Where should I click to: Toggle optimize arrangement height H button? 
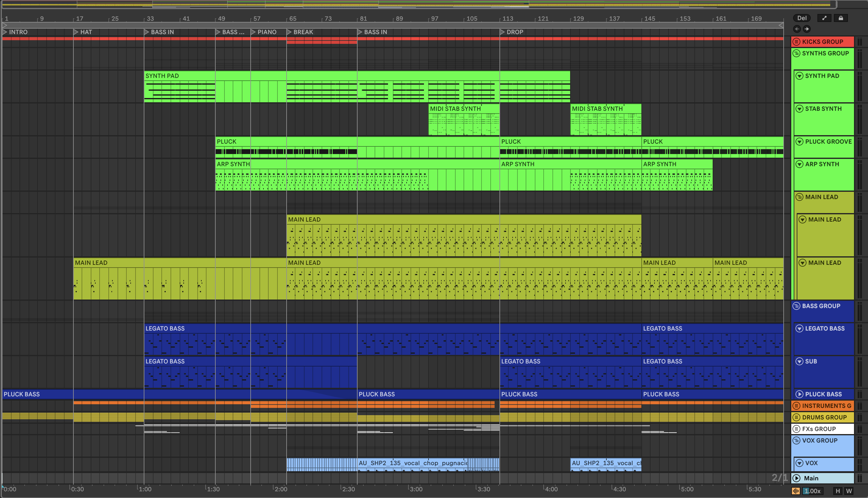(838, 491)
